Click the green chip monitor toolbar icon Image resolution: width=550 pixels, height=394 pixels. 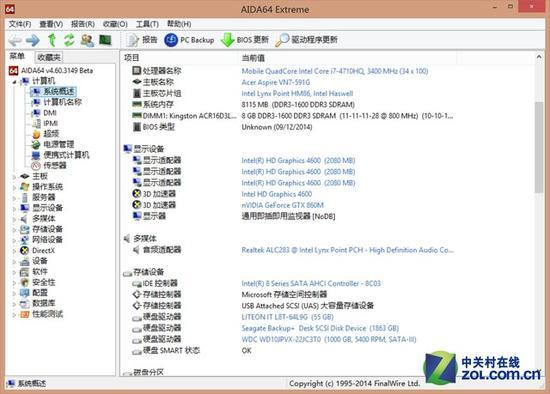tap(105, 40)
